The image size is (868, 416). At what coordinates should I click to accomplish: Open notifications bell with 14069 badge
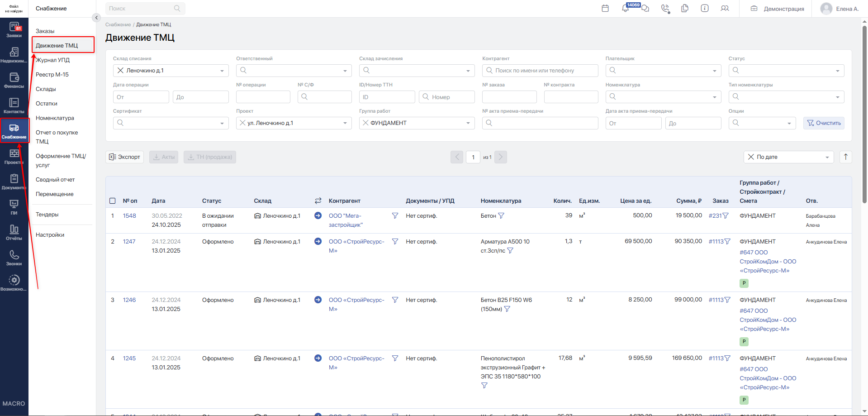(x=626, y=8)
